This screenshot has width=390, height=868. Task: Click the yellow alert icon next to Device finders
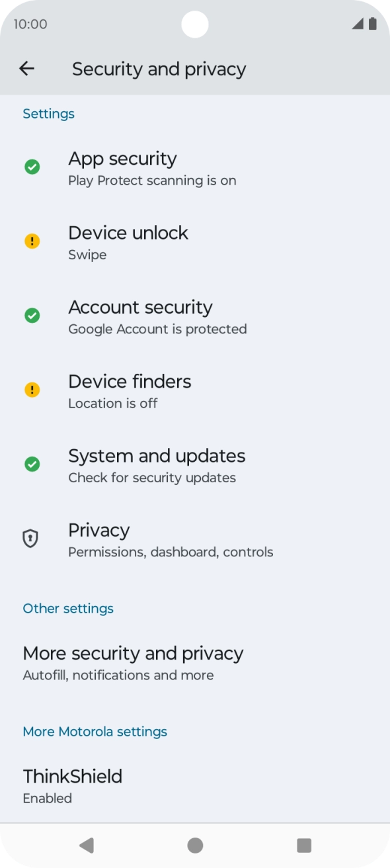[x=32, y=390]
